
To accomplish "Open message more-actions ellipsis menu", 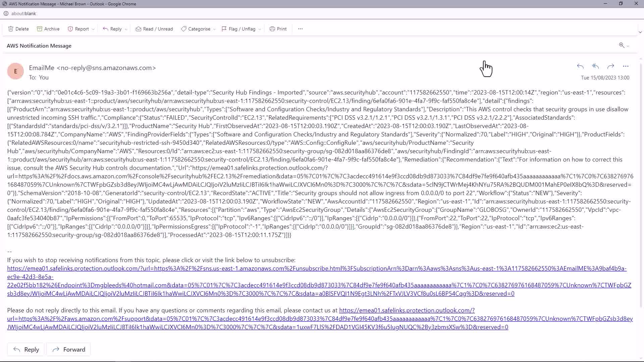I will [626, 66].
